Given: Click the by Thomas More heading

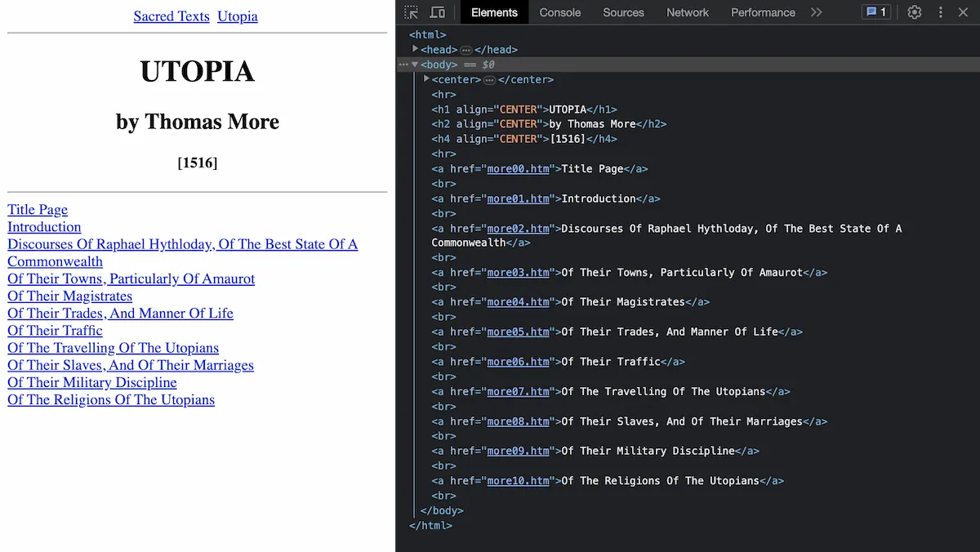Looking at the screenshot, I should coord(198,122).
